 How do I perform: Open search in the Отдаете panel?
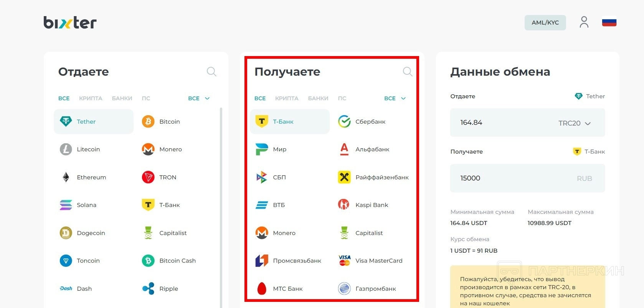point(211,71)
